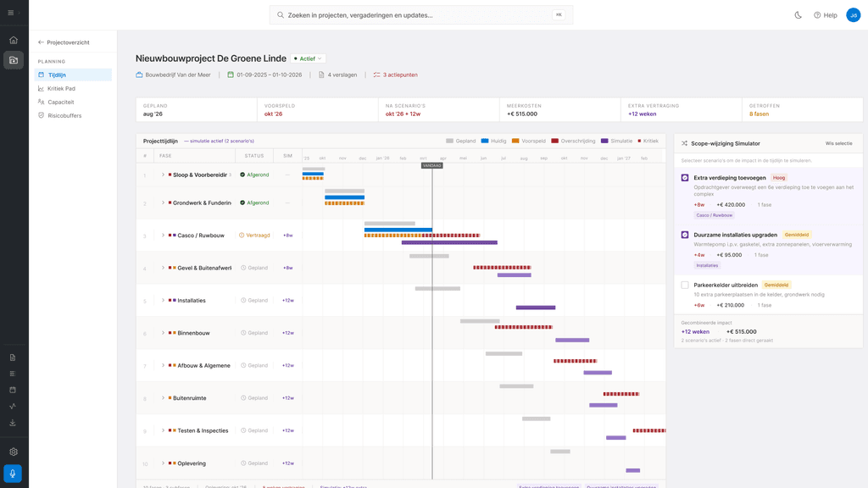The height and width of the screenshot is (488, 868).
Task: Open the Actief status dropdown
Action: (308, 58)
